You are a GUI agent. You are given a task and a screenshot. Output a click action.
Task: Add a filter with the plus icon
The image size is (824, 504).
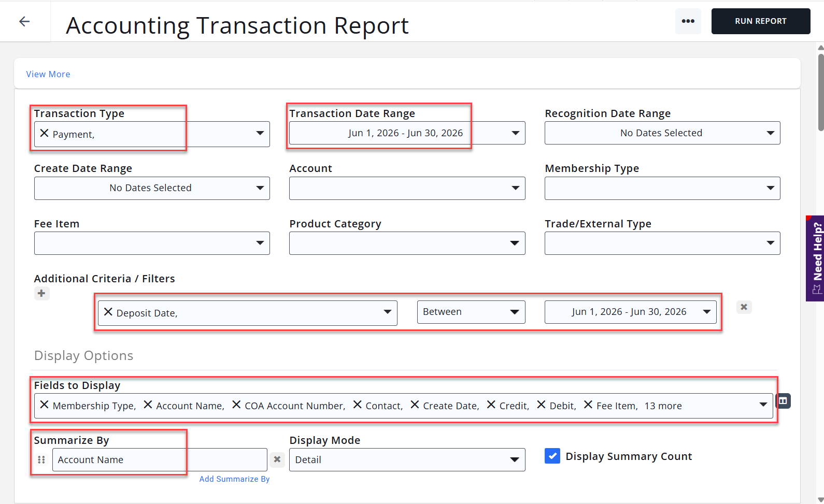click(41, 294)
